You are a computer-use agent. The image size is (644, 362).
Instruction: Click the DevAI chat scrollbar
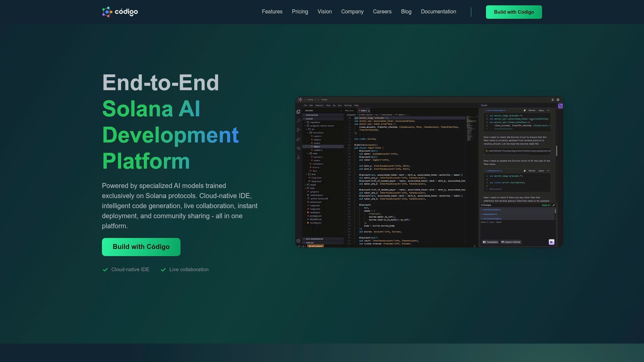tap(556, 151)
